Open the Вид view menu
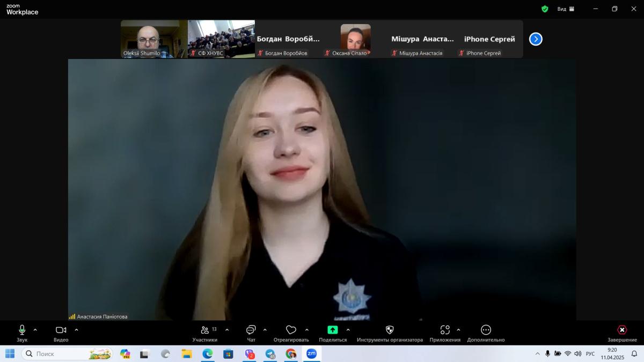This screenshot has height=362, width=644. click(565, 9)
